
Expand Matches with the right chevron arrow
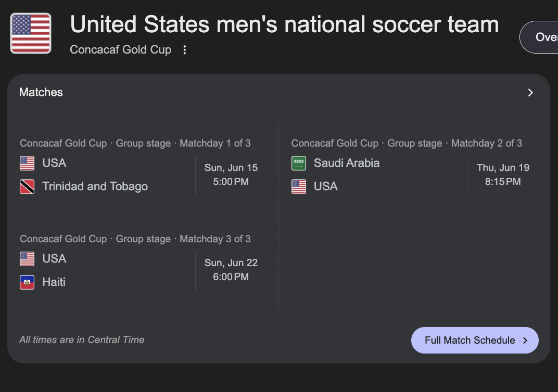pos(530,93)
